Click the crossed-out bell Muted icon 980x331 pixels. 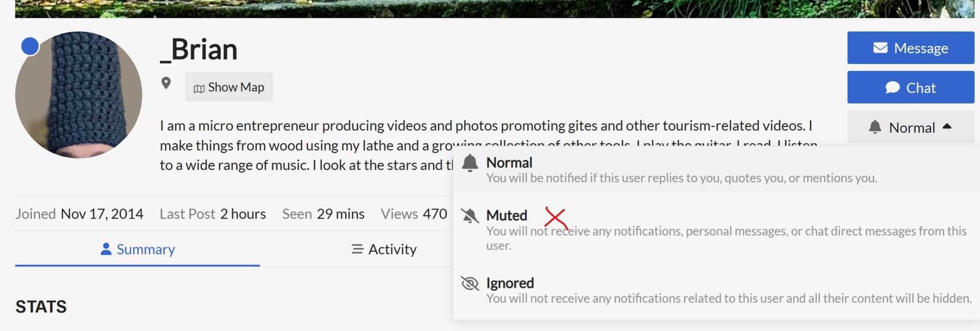[x=470, y=216]
